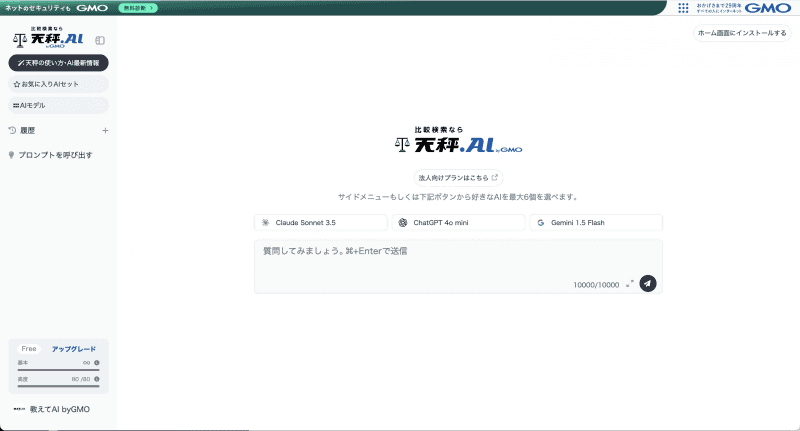The image size is (800, 431).
Task: Open the GMO apps grid icon
Action: click(683, 8)
